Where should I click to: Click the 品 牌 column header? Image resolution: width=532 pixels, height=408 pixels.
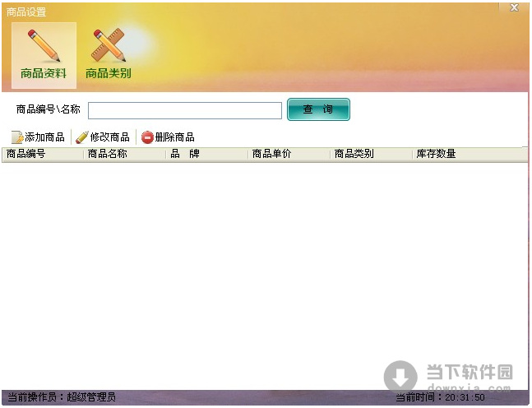point(206,155)
